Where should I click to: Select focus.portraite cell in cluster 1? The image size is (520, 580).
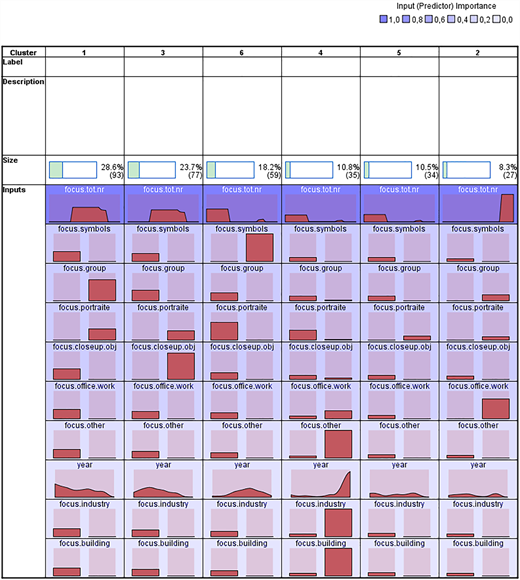click(x=85, y=322)
